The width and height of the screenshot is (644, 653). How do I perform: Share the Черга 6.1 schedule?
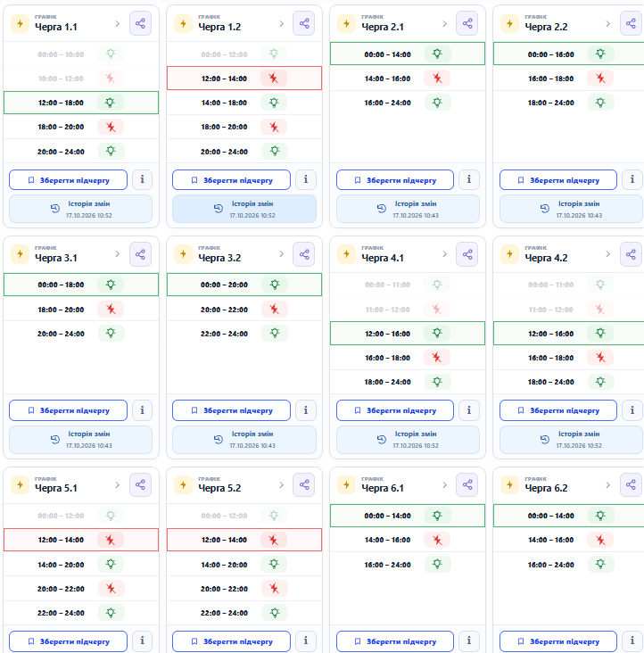click(x=467, y=485)
